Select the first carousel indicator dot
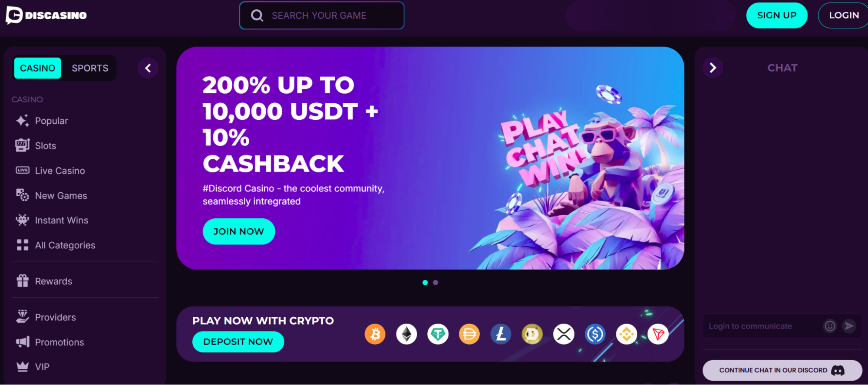The height and width of the screenshot is (385, 868). point(425,283)
